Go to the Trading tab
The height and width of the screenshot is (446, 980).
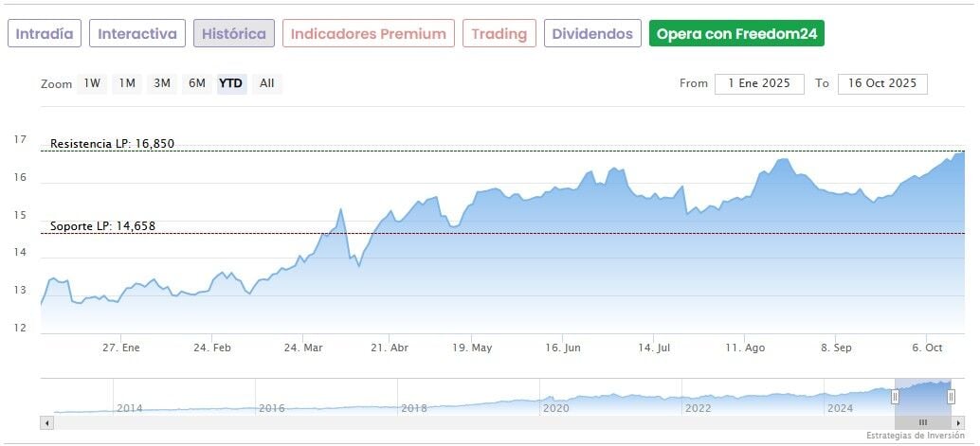pyautogui.click(x=499, y=34)
